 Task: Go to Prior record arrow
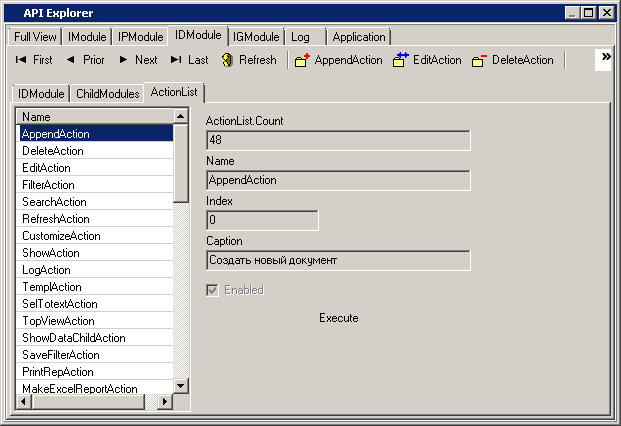click(71, 60)
